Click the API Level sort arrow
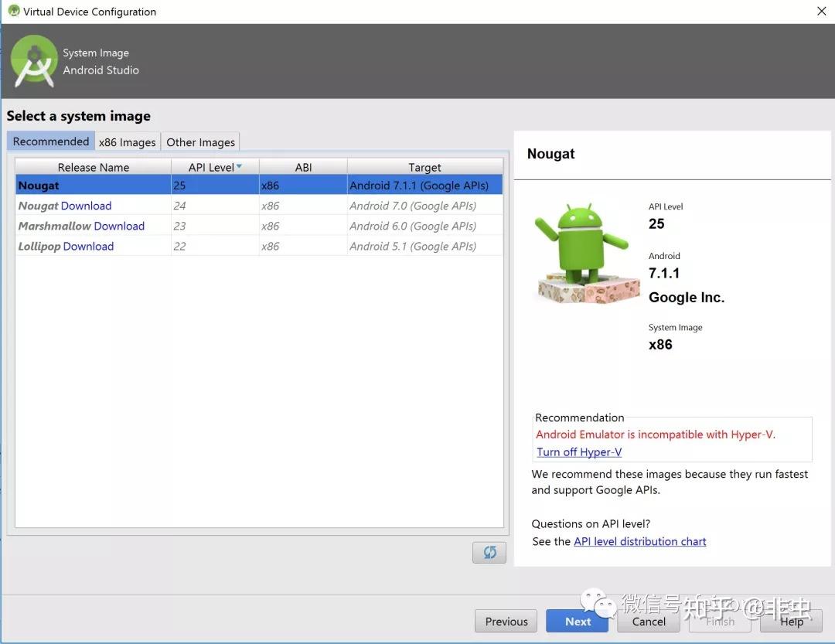This screenshot has width=835, height=644. (239, 166)
